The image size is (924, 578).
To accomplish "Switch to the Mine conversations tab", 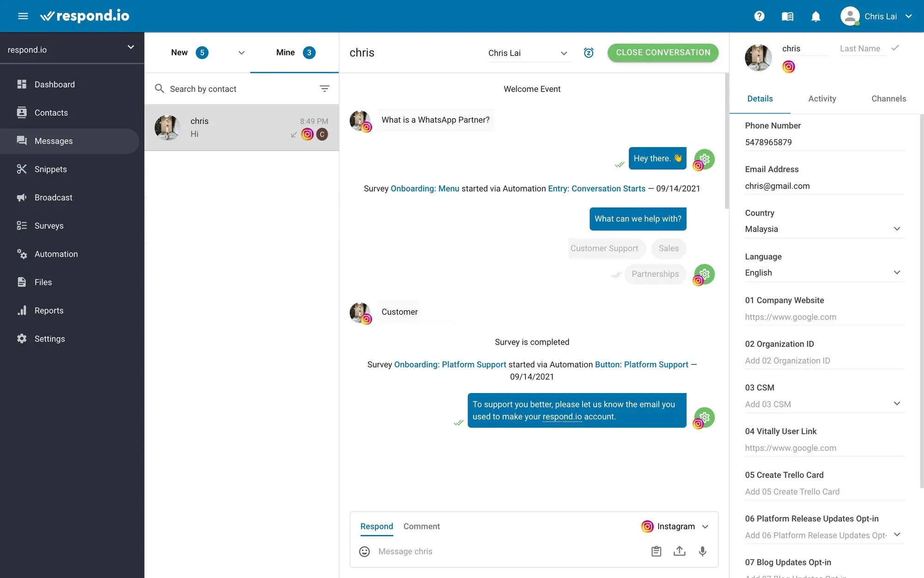I will tap(296, 53).
